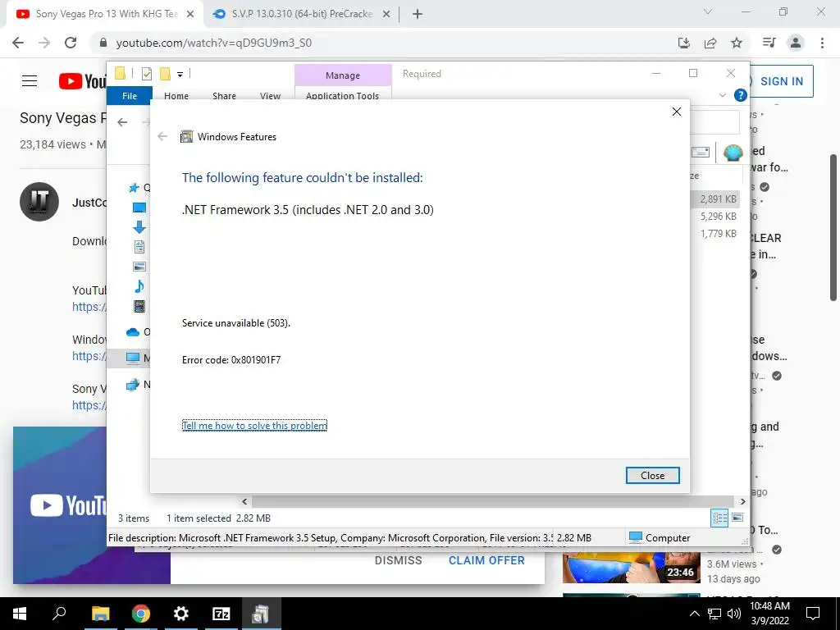840x630 pixels.
Task: Switch Explorer to Large icons view toggle
Action: (x=737, y=518)
